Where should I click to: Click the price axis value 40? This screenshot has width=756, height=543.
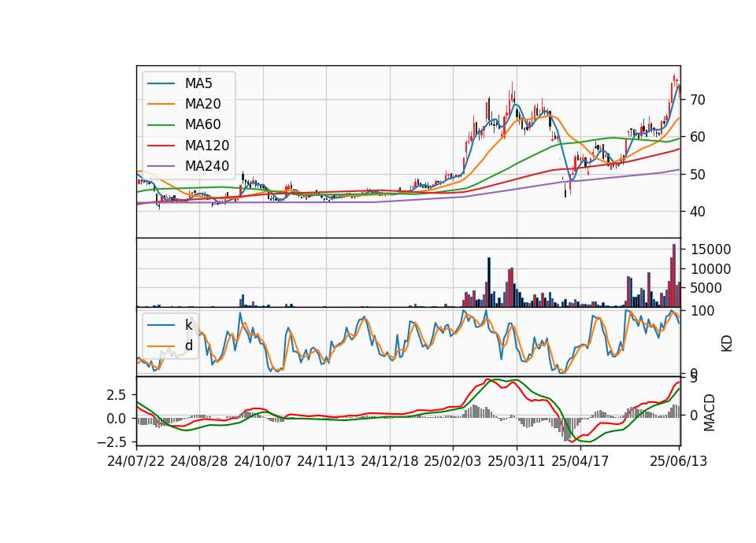[x=698, y=212]
